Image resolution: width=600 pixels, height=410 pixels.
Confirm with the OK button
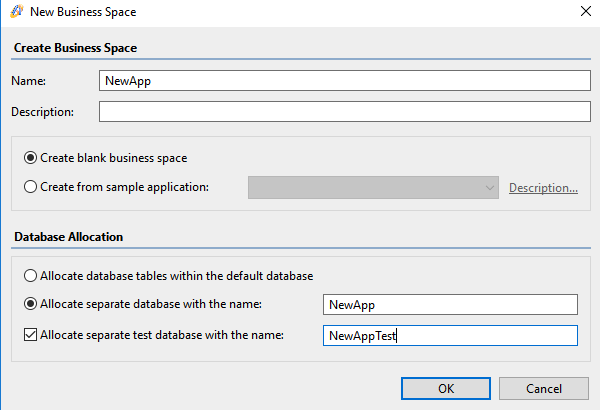pyautogui.click(x=446, y=389)
